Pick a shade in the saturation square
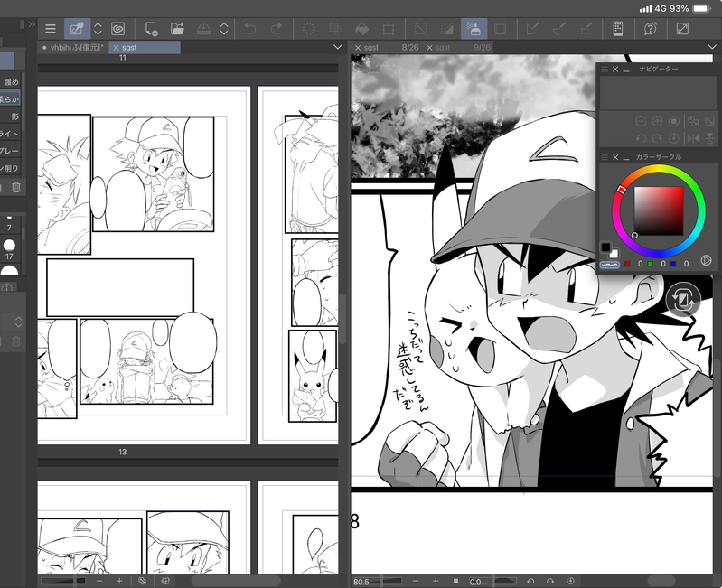Screen dimensions: 722x588 (659, 211)
